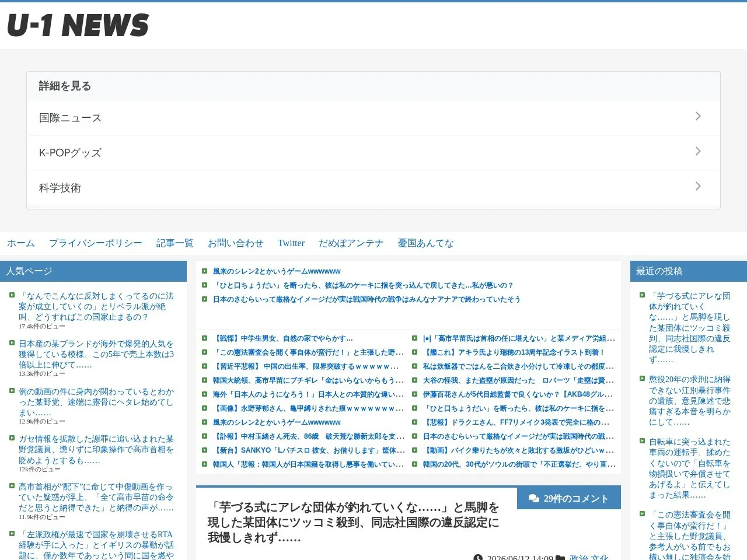This screenshot has height=560, width=747.
Task: Open 風来のシレン2 link in top list
Action: 277,271
